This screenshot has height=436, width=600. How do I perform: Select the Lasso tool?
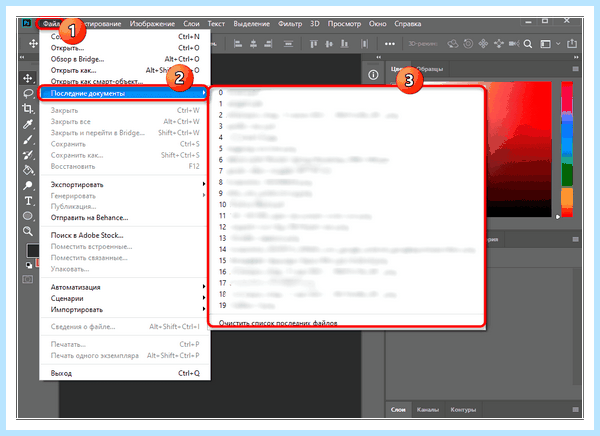pyautogui.click(x=28, y=93)
